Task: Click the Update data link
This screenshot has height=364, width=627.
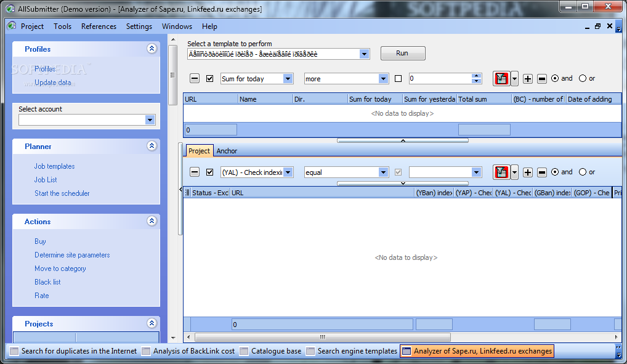Action: [53, 83]
